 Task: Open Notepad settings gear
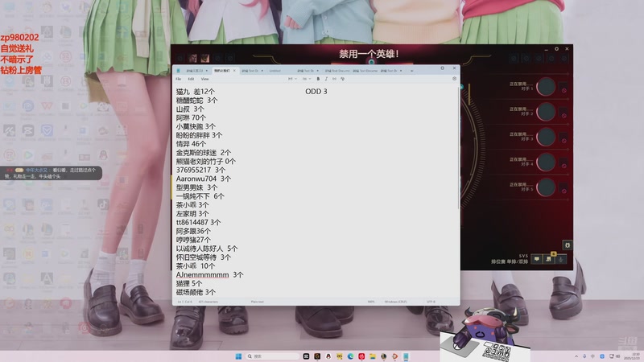[454, 78]
